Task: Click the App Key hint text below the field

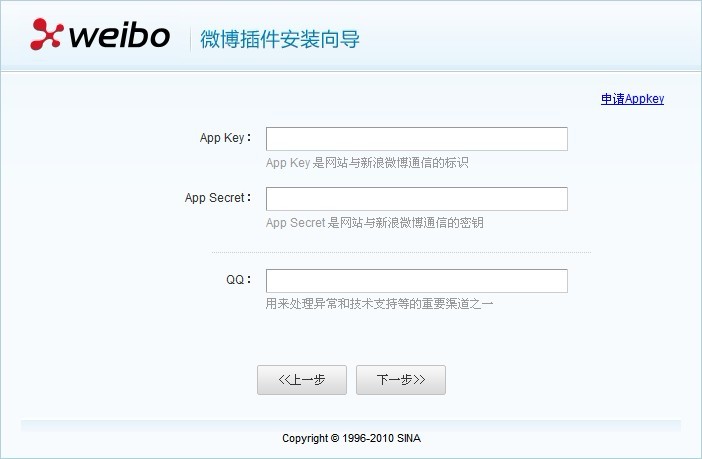Action: click(367, 162)
